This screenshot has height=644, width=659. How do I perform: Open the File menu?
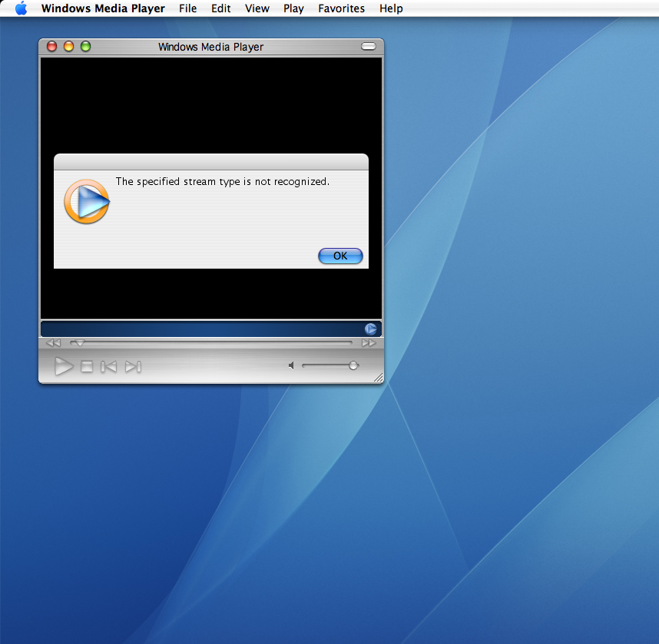[187, 8]
